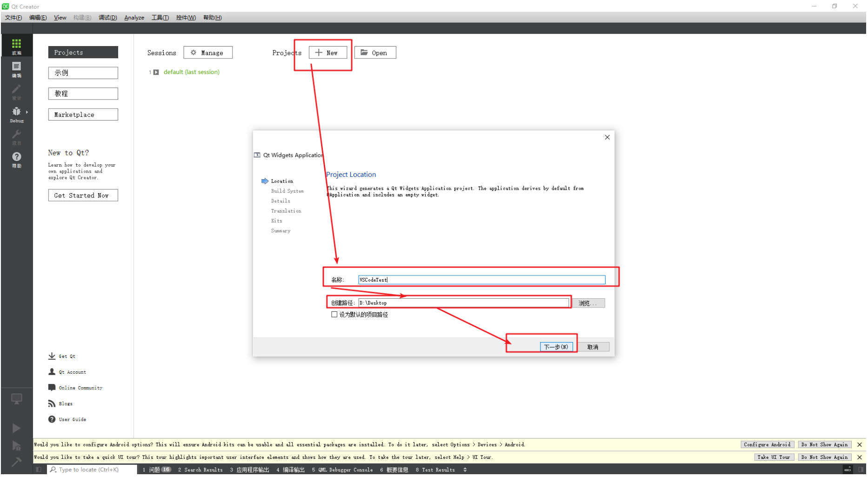Click the Manage sessions button

pyautogui.click(x=208, y=53)
